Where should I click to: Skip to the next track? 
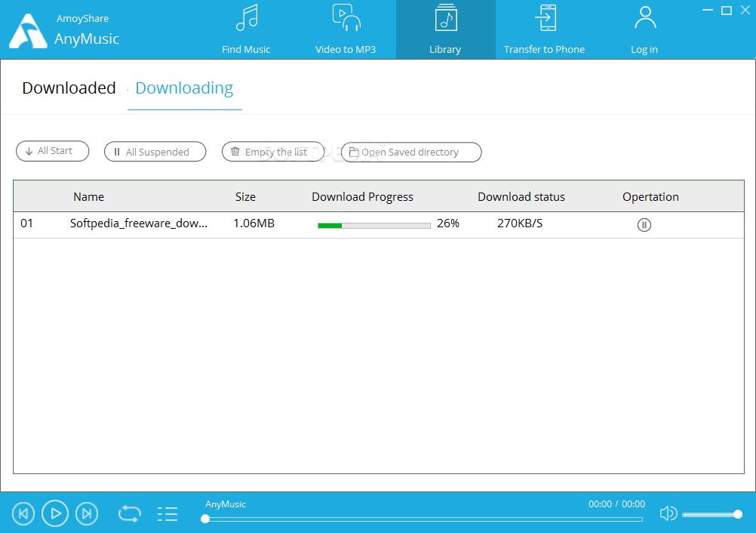tap(87, 513)
